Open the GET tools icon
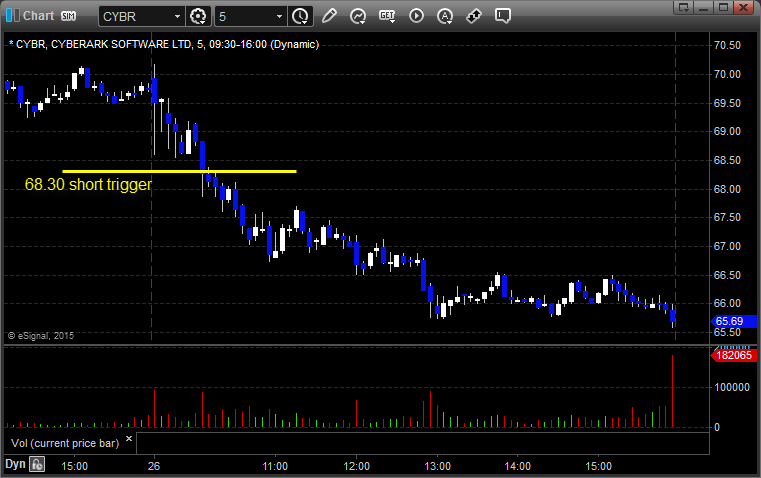Image resolution: width=761 pixels, height=478 pixels. pos(388,16)
